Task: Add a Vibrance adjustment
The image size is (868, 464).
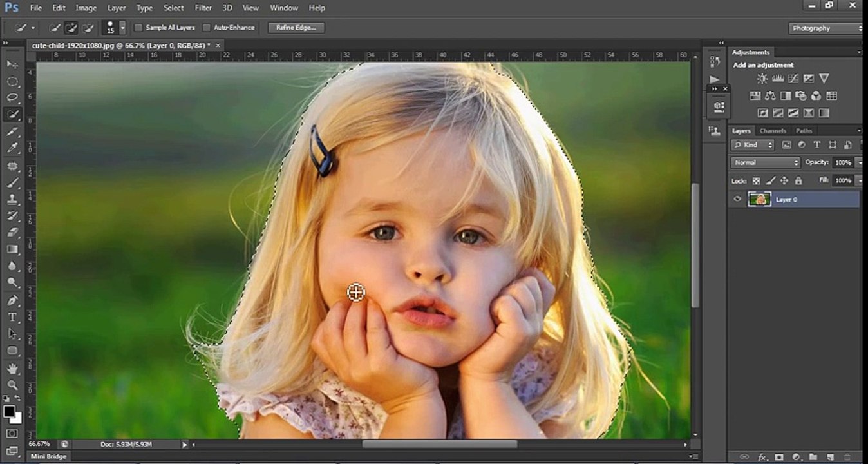Action: click(824, 79)
